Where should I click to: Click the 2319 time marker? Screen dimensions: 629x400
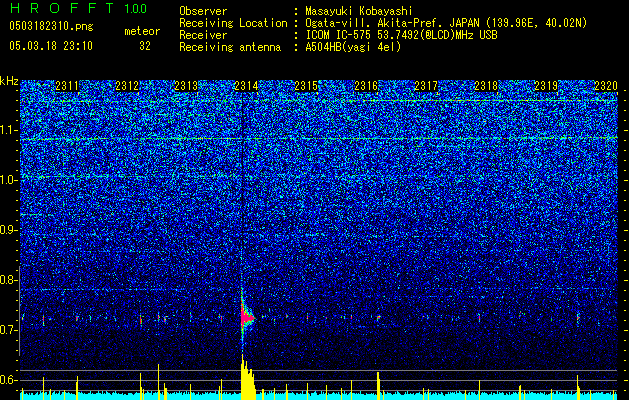[546, 86]
